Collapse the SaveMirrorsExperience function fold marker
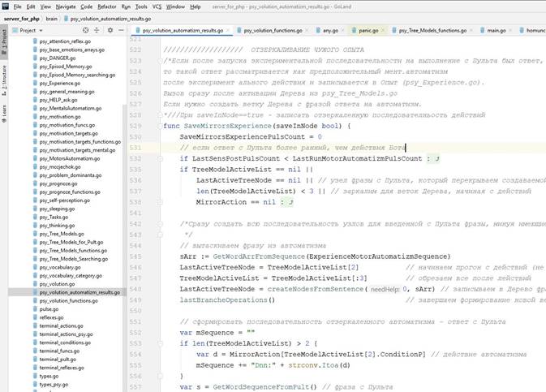The image size is (546, 392). tap(158, 127)
